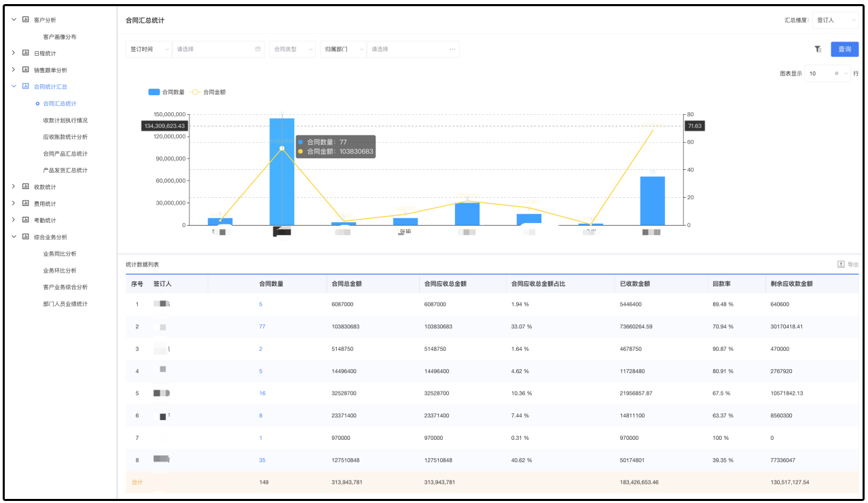Click the ellipsis icon in 归属部门 field

coord(452,49)
